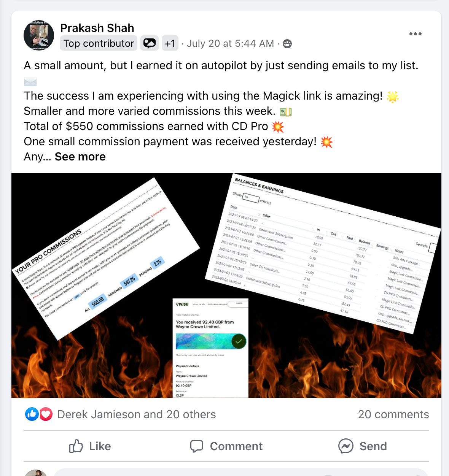The height and width of the screenshot is (476, 449).
Task: Open the Balances & Earnings table image
Action: tap(323, 254)
